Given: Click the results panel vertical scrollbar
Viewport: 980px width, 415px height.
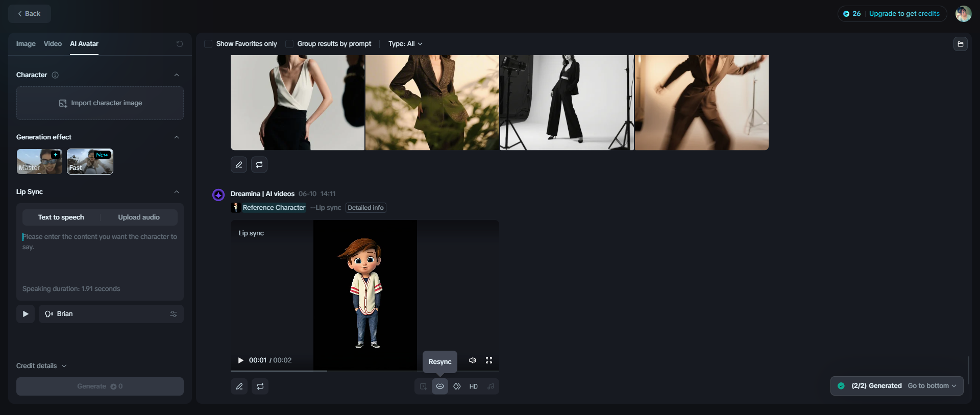Looking at the screenshot, I should (968, 371).
